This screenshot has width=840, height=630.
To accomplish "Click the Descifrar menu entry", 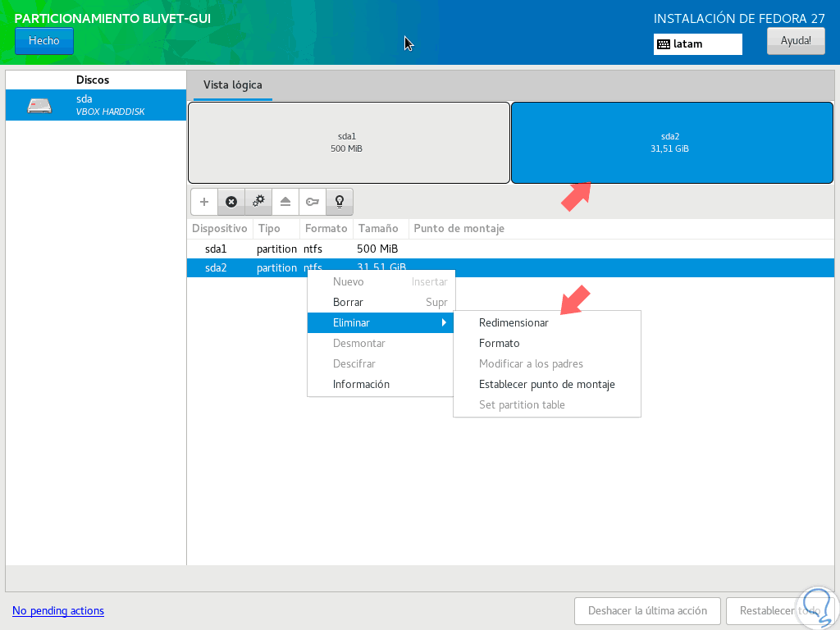I will click(381, 363).
